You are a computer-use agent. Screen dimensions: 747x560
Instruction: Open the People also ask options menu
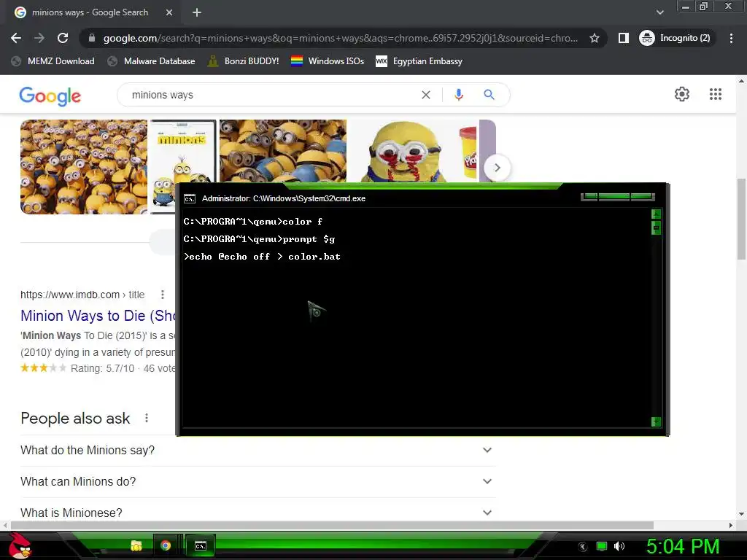tap(146, 418)
